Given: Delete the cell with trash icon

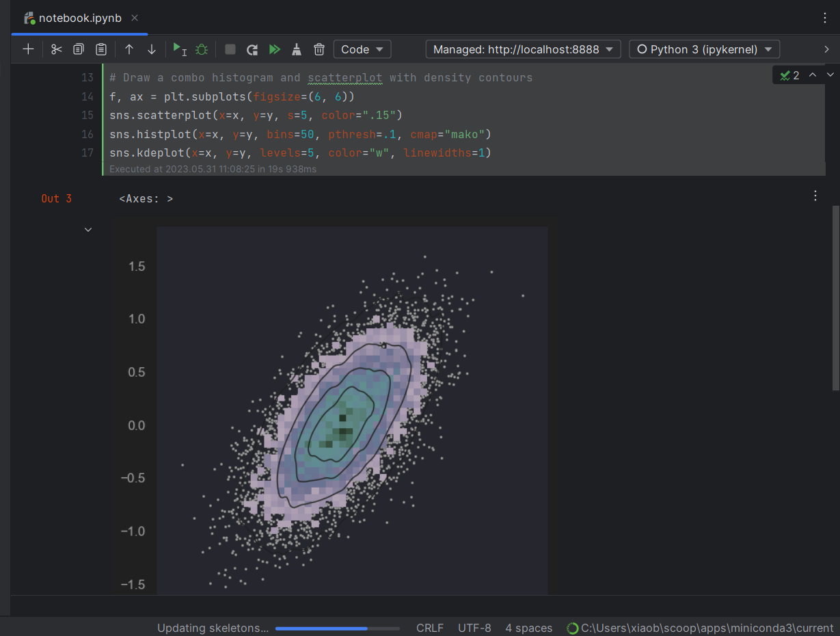Looking at the screenshot, I should coord(319,49).
